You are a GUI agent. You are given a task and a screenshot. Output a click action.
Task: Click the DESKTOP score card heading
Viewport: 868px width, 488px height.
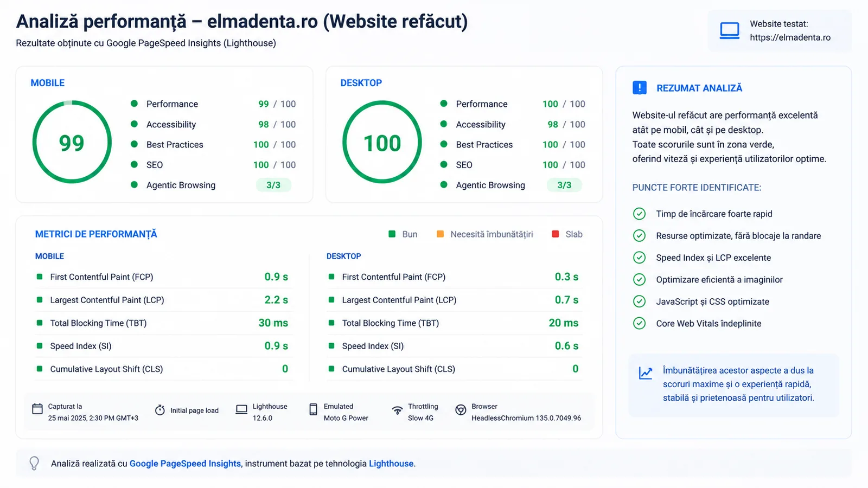pos(361,83)
